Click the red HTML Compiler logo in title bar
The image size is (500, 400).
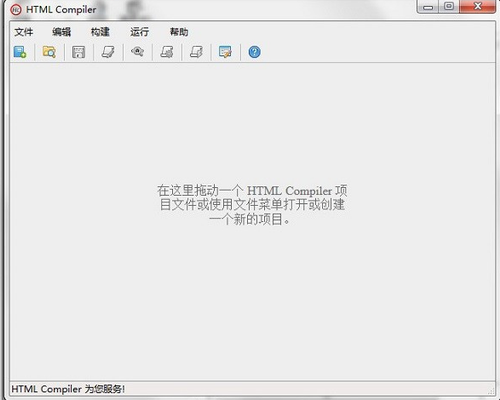pyautogui.click(x=16, y=10)
